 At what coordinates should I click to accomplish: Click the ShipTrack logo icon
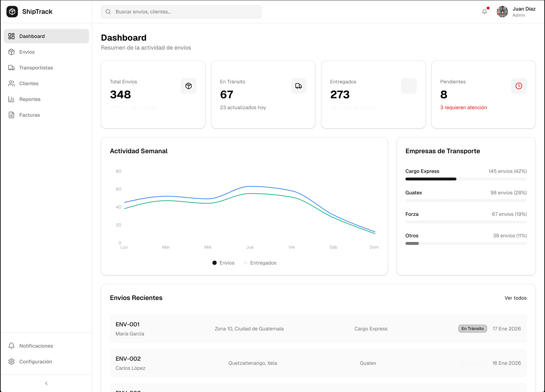pos(12,11)
